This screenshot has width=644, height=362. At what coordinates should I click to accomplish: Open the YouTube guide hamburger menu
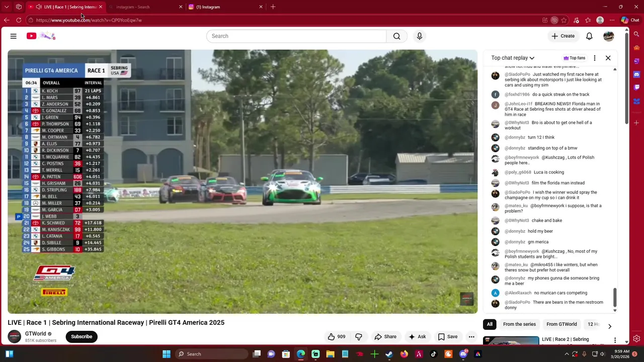[x=14, y=36]
